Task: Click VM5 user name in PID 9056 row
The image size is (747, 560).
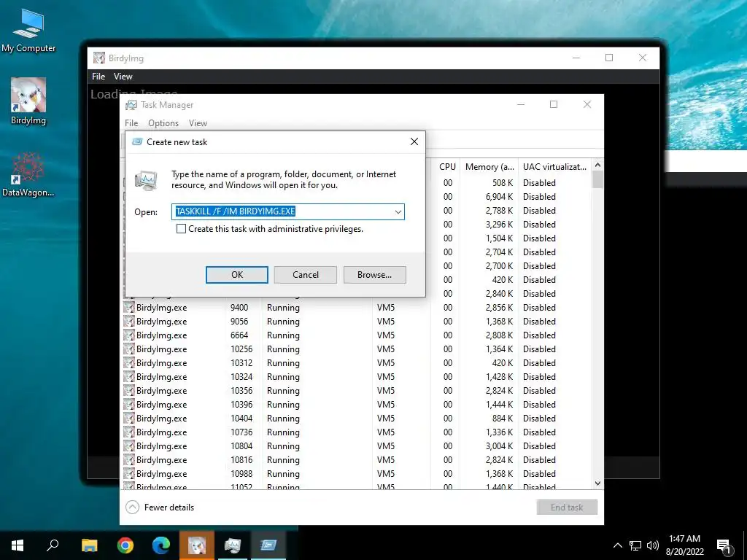Action: tap(386, 322)
